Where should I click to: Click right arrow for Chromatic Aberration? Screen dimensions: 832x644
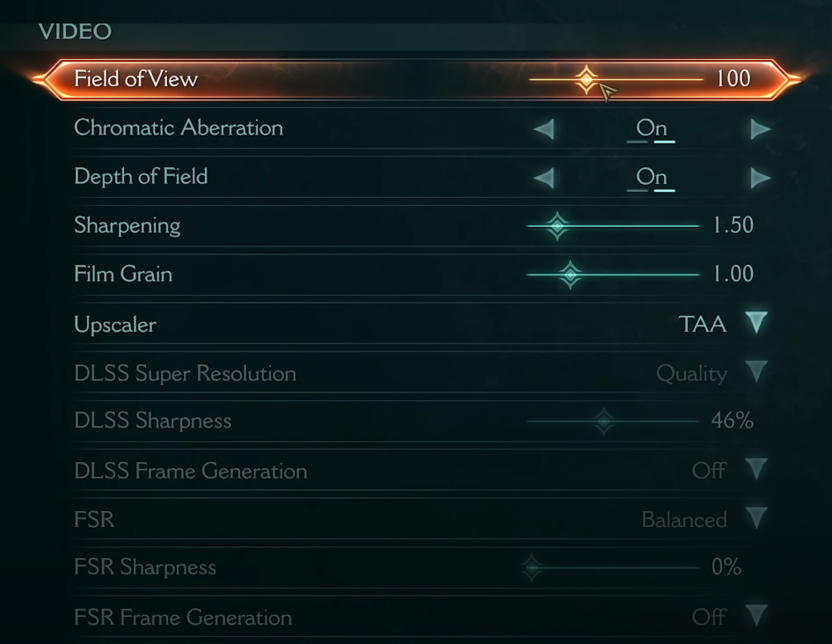[x=760, y=129]
